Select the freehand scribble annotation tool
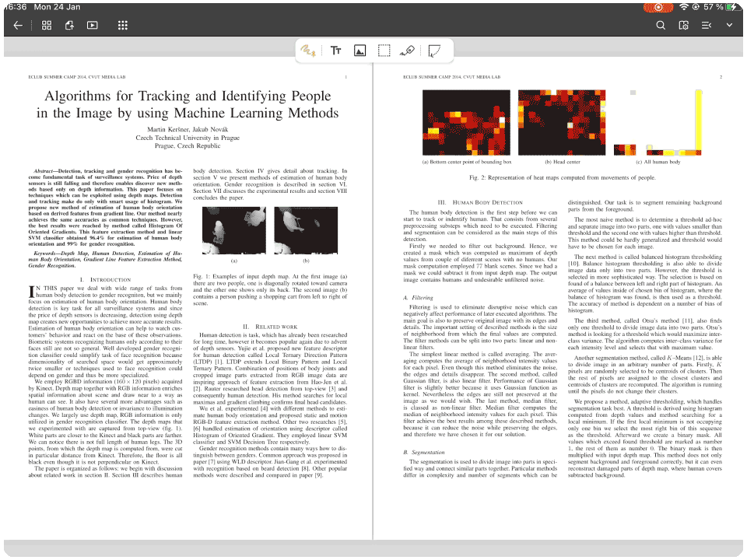 coord(308,51)
